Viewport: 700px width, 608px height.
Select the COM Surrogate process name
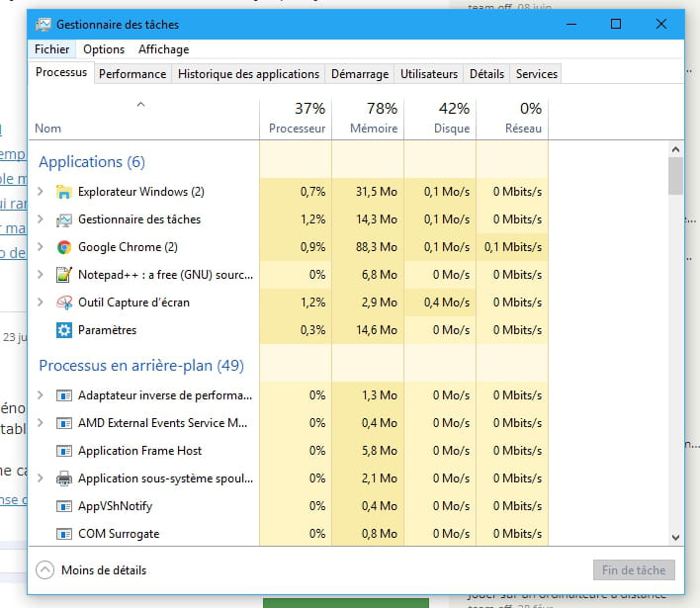click(x=119, y=534)
